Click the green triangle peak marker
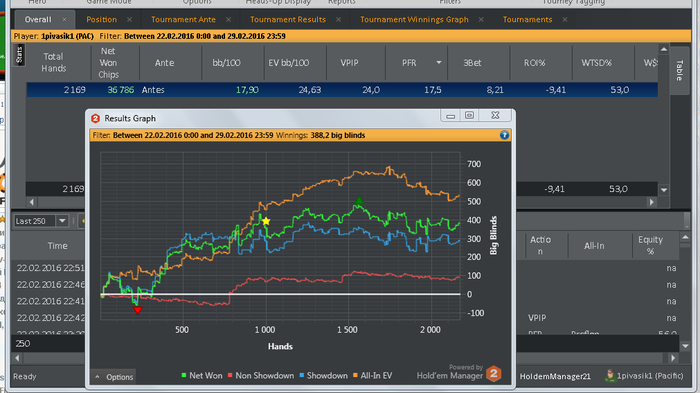The height and width of the screenshot is (393, 700). [x=359, y=201]
